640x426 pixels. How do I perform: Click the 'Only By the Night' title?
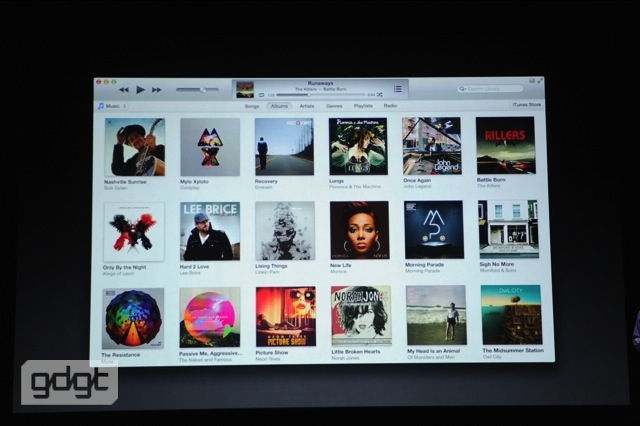[124, 267]
